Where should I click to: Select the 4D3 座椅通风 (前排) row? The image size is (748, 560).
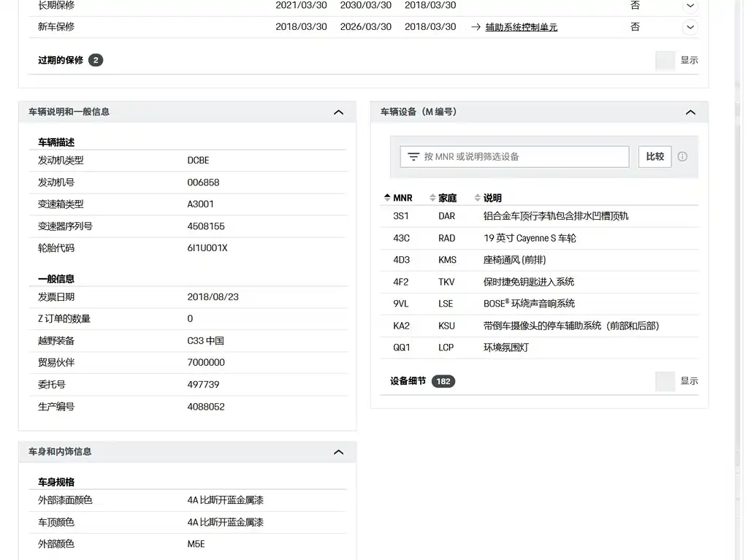point(538,260)
